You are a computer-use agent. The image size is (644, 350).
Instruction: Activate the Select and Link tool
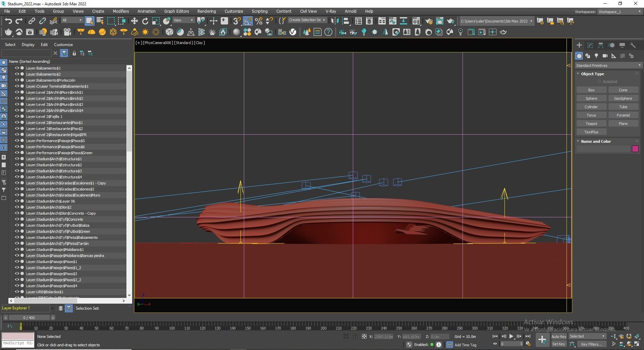click(32, 21)
